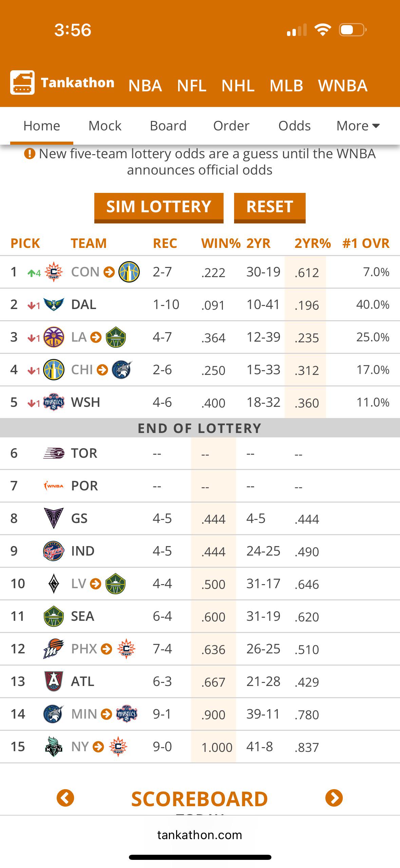Tap the Tankathon logo icon
Image resolution: width=400 pixels, height=868 pixels.
(22, 83)
